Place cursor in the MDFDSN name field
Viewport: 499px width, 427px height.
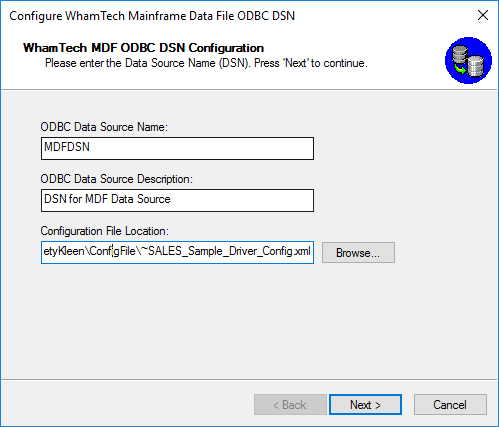coord(177,148)
